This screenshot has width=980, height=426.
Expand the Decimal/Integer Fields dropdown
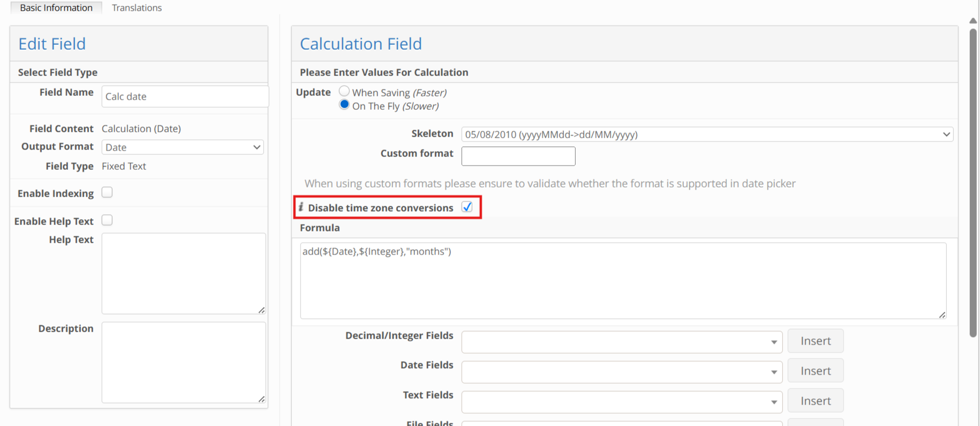[x=622, y=342]
